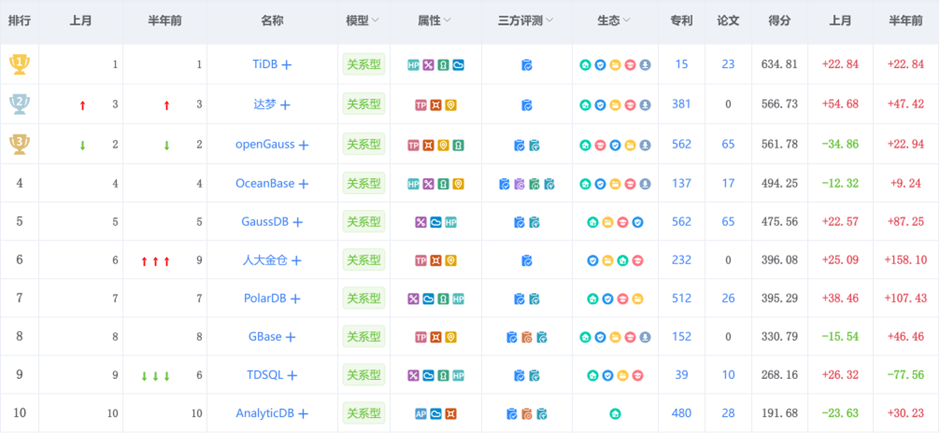Click the last-month change value -34.86
Image resolution: width=940 pixels, height=433 pixels.
[x=840, y=144]
